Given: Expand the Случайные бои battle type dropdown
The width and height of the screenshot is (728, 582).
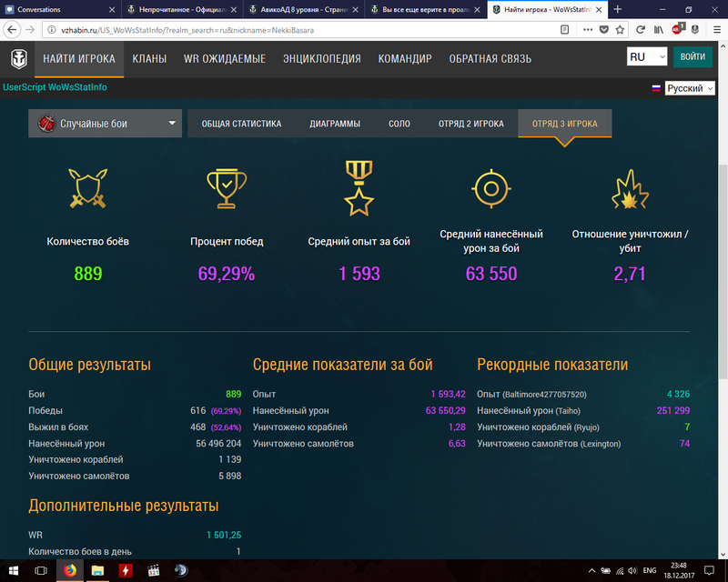Looking at the screenshot, I should [x=105, y=124].
